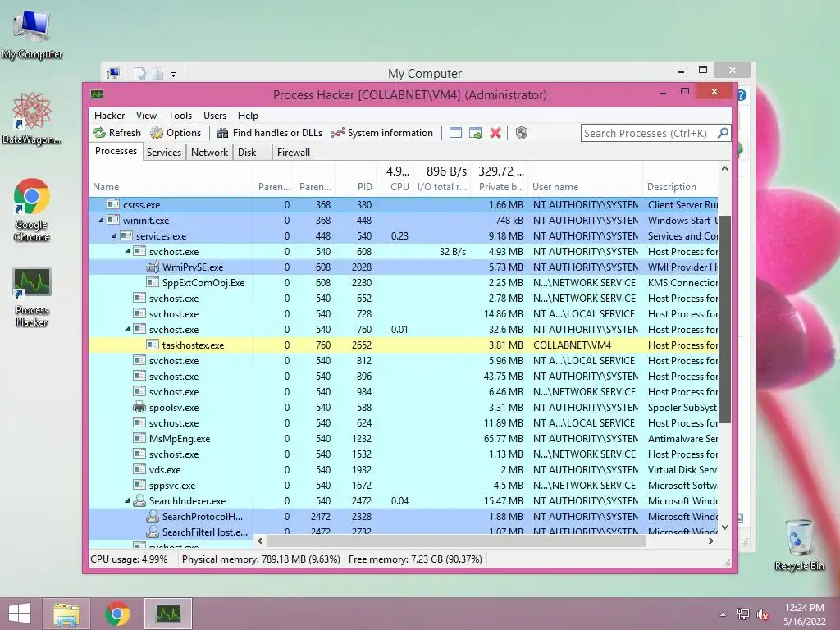
Task: Sort by the PID column header
Action: coord(356,187)
